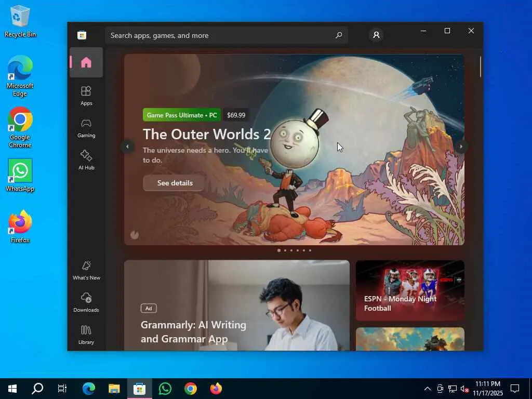Open the user account profile icon
Viewport: 532px width, 399px height.
(x=376, y=35)
